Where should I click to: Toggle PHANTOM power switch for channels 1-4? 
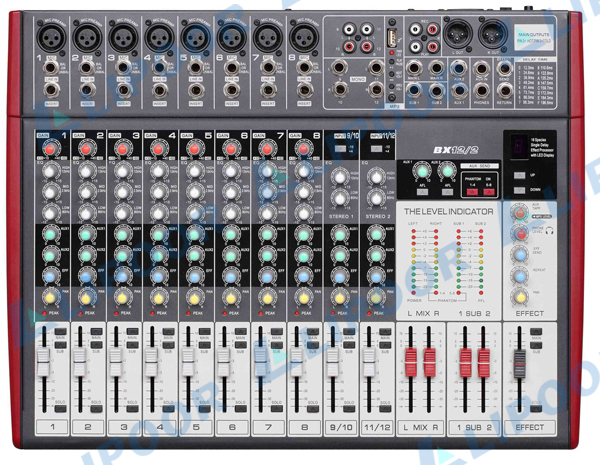(x=472, y=192)
